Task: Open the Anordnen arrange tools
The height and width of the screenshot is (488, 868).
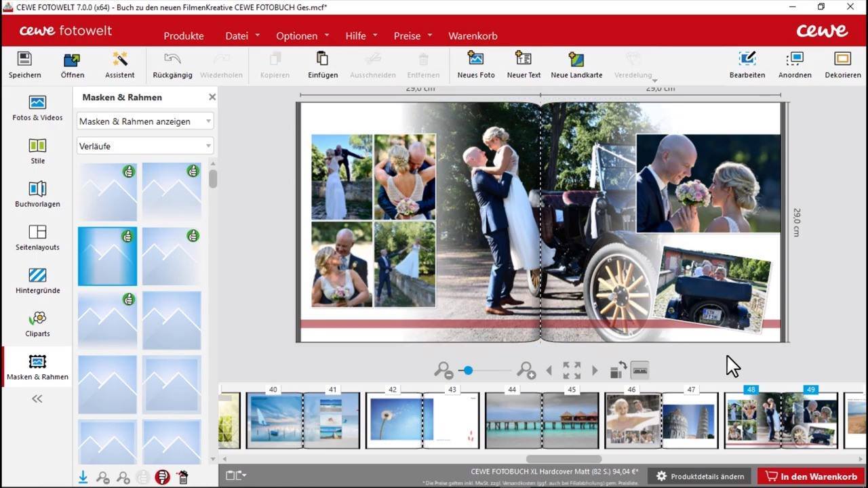Action: [x=795, y=65]
